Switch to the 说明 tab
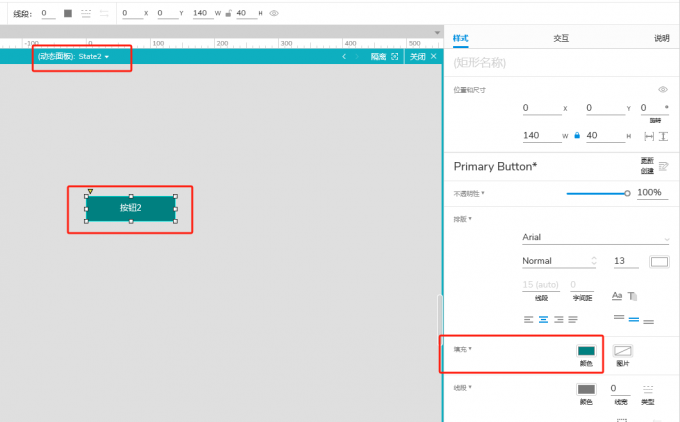 coord(661,38)
